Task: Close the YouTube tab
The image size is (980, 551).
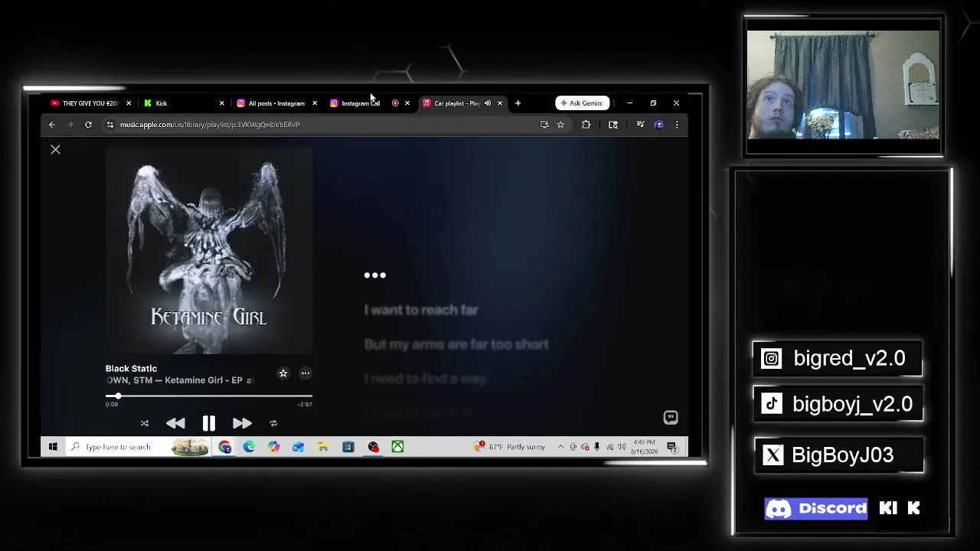Action: (x=129, y=103)
